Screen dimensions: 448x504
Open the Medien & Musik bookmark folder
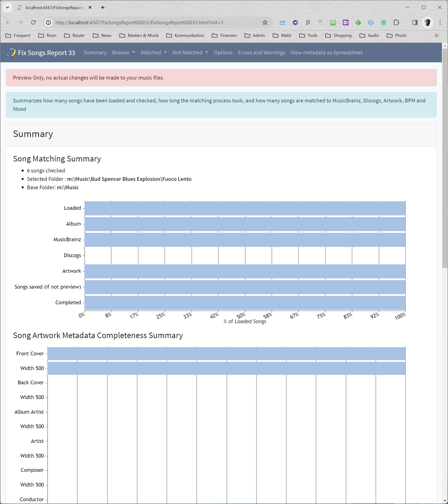139,35
